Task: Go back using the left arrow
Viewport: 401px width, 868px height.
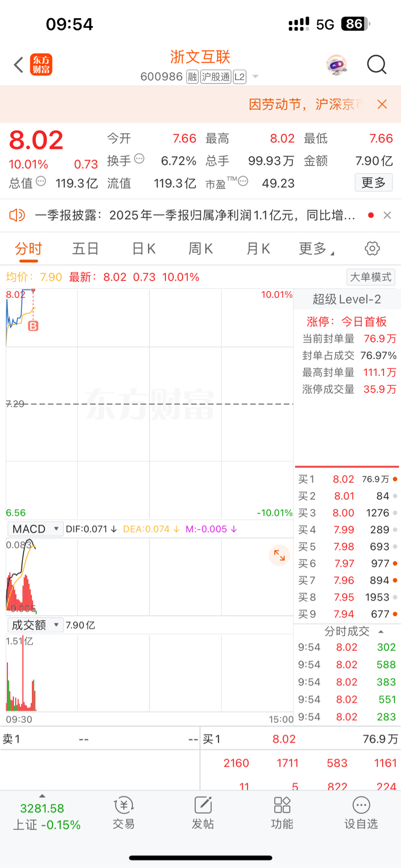Action: pyautogui.click(x=19, y=65)
